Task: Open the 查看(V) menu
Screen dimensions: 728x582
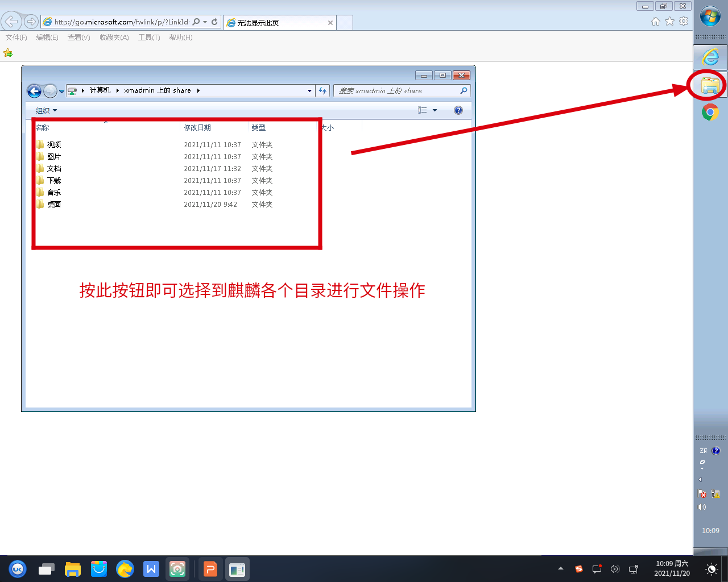Action: coord(78,38)
